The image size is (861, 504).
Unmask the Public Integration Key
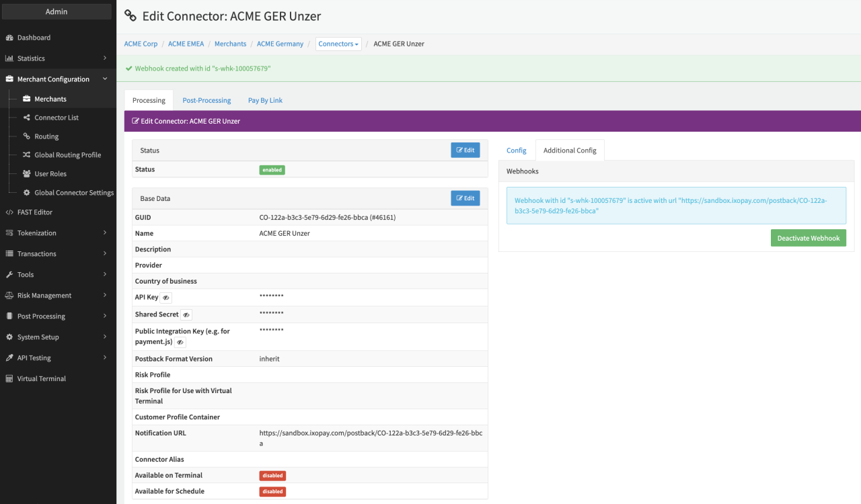click(x=180, y=342)
